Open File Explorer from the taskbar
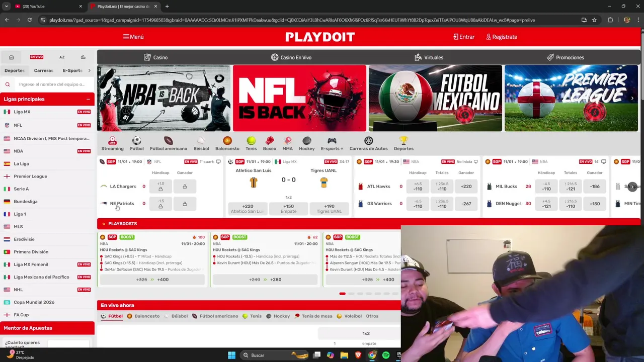 pyautogui.click(x=344, y=355)
